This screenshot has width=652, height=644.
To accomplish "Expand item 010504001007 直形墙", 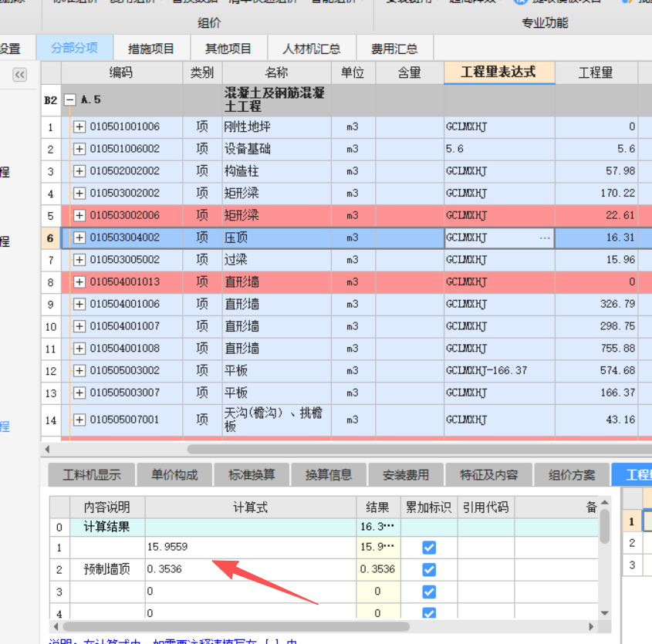I will [x=79, y=326].
